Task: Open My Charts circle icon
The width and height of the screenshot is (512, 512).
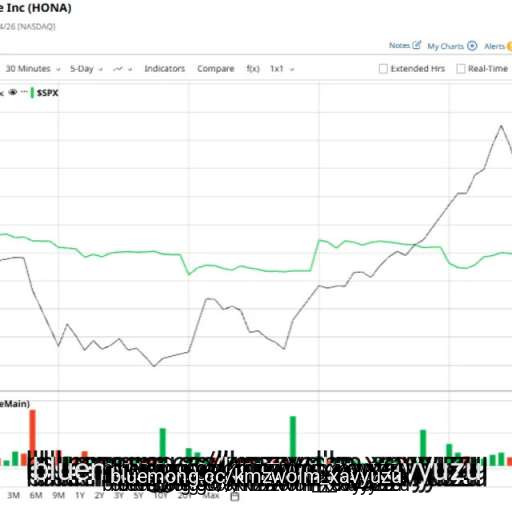Action: pyautogui.click(x=472, y=46)
